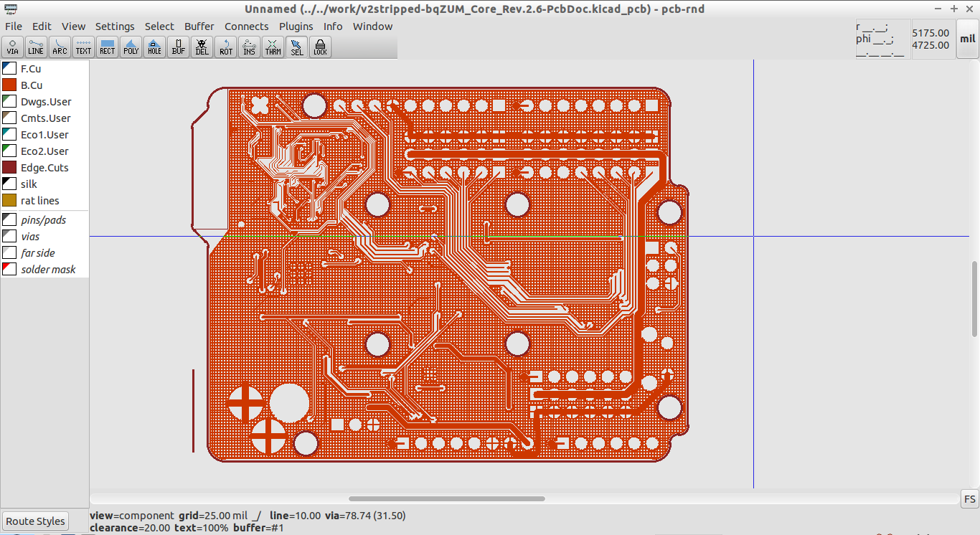
Task: Select the POLY polygon tool
Action: coord(131,47)
